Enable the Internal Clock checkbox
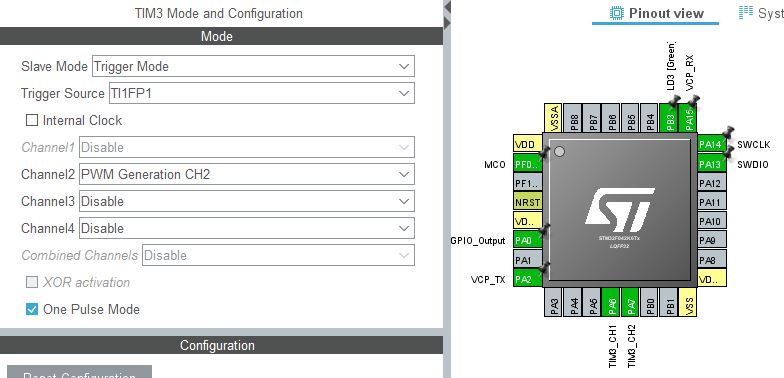Image resolution: width=784 pixels, height=378 pixels. 32,120
